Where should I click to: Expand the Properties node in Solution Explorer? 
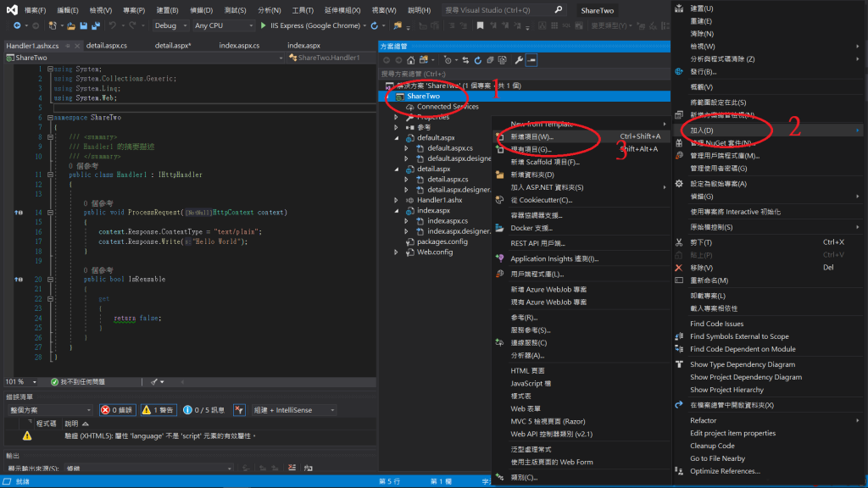(x=396, y=117)
